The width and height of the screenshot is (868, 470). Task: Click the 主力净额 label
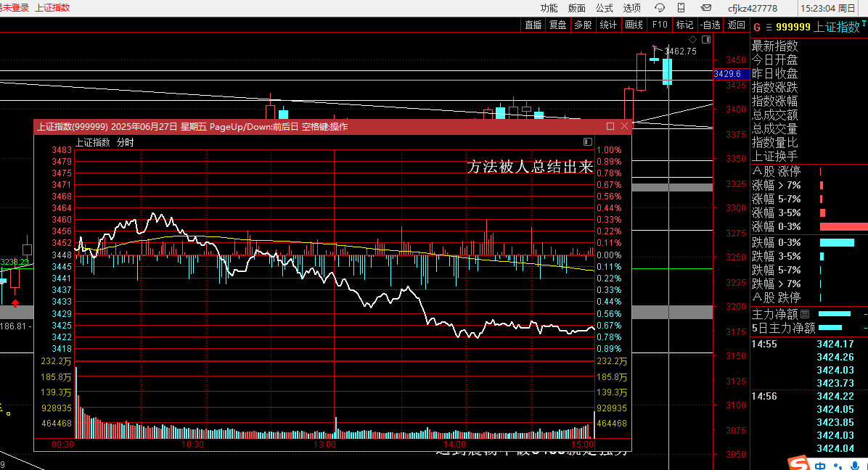point(774,314)
